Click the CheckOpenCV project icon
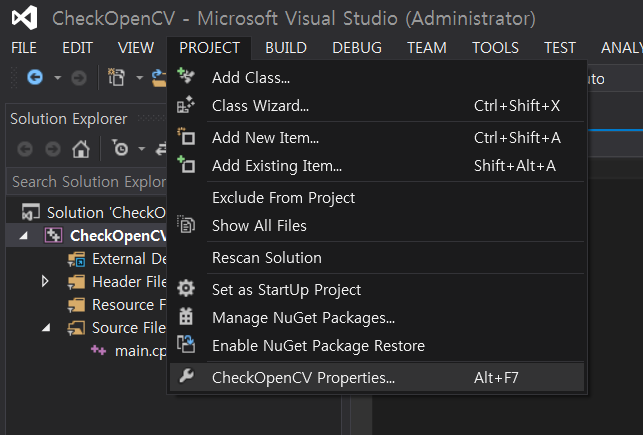Viewport: 643px width, 435px height. 53,235
